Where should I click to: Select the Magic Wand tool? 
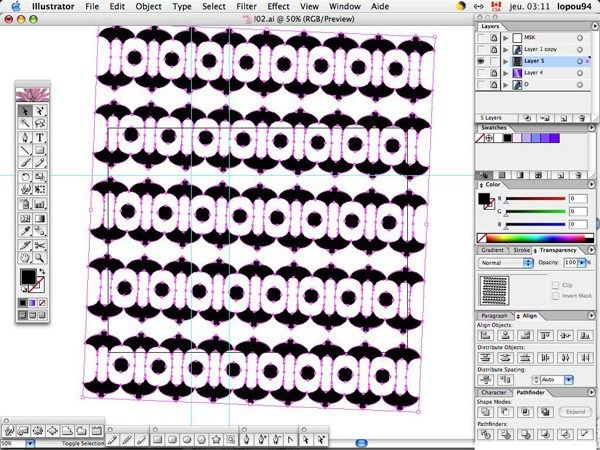25,123
